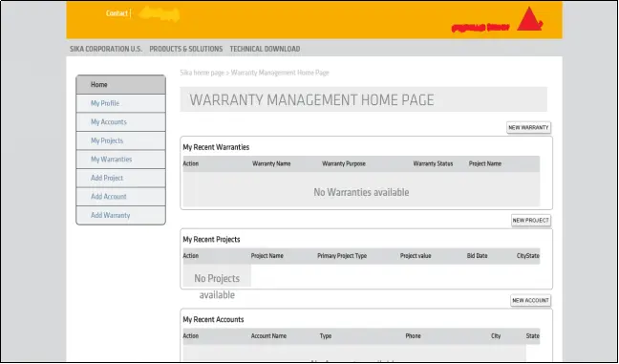Click the No Warranties available message
The width and height of the screenshot is (619, 364).
[361, 192]
